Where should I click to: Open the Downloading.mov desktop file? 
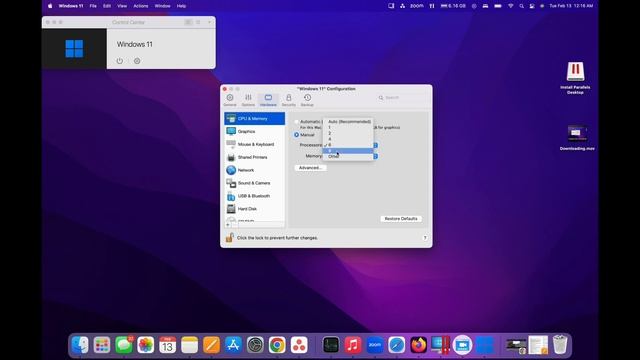pos(577,138)
